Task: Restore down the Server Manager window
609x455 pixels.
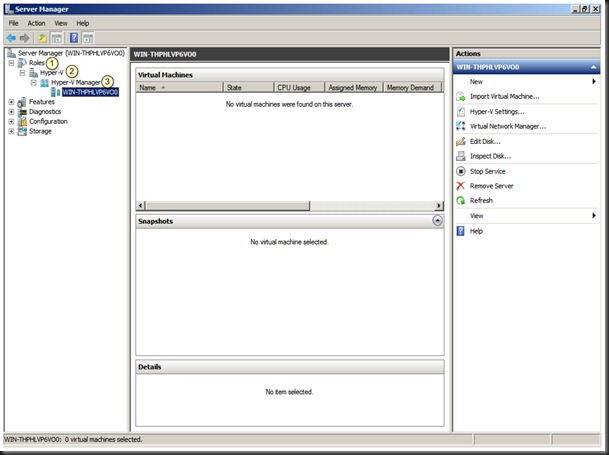Action: pyautogui.click(x=585, y=9)
